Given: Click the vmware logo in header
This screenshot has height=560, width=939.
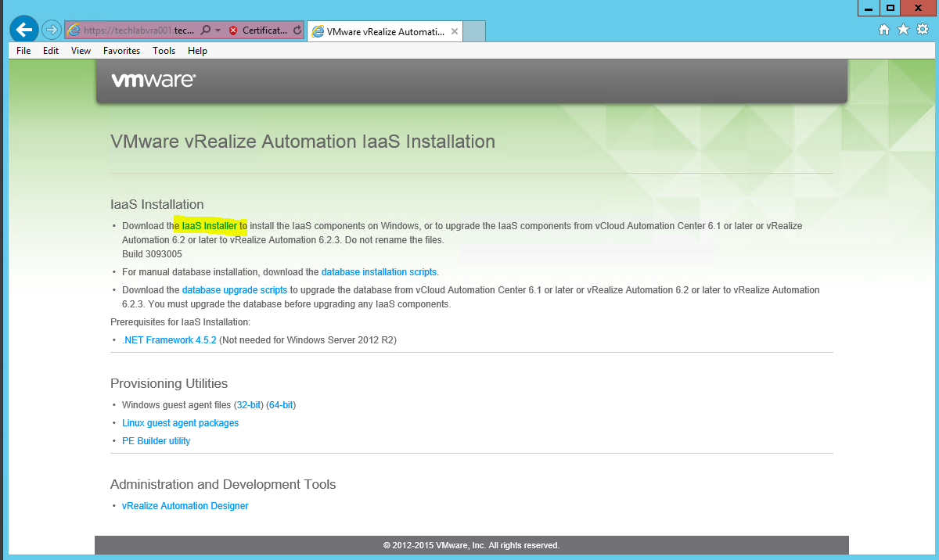Looking at the screenshot, I should (153, 81).
